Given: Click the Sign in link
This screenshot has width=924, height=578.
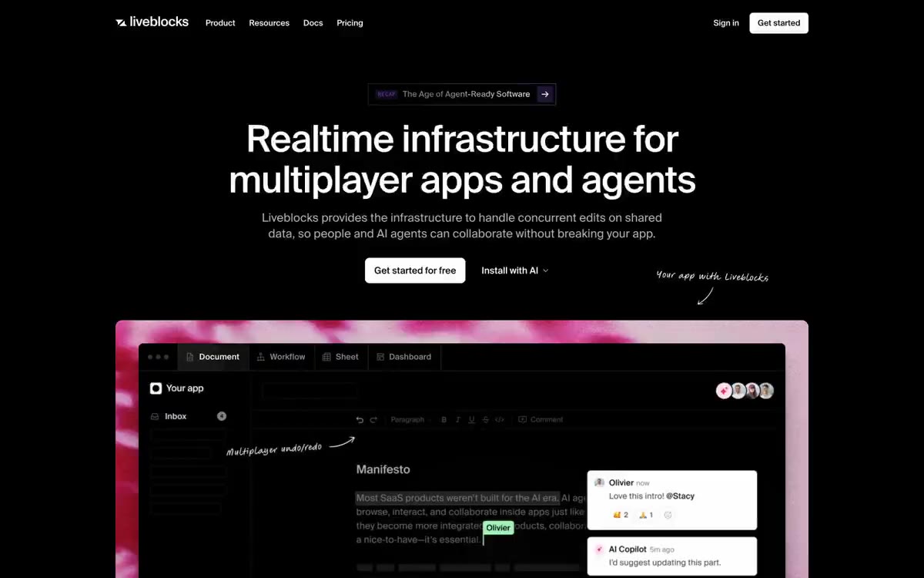Looking at the screenshot, I should tap(725, 23).
